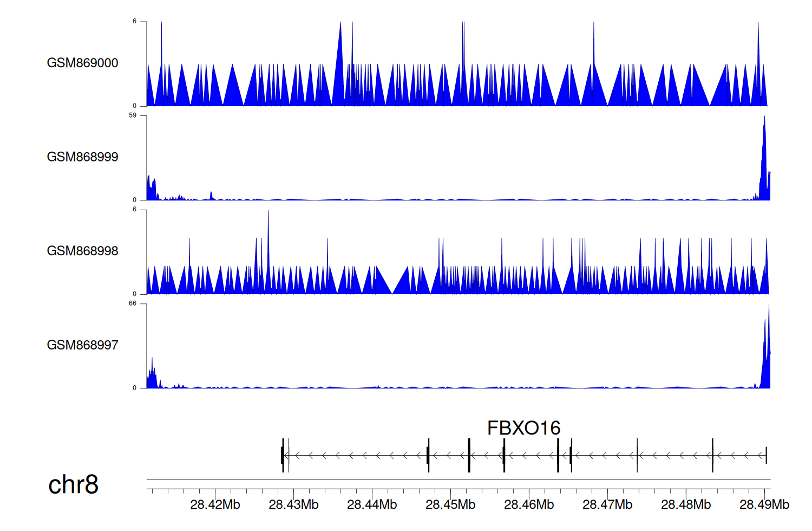Jump to the 28.43Mb position label
The height and width of the screenshot is (531, 812).
(x=293, y=505)
